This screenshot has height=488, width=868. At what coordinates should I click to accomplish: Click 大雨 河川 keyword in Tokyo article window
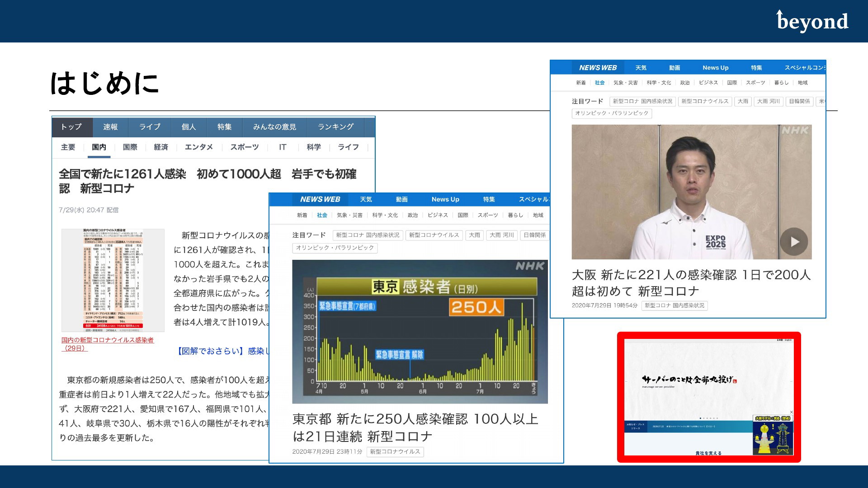point(502,235)
